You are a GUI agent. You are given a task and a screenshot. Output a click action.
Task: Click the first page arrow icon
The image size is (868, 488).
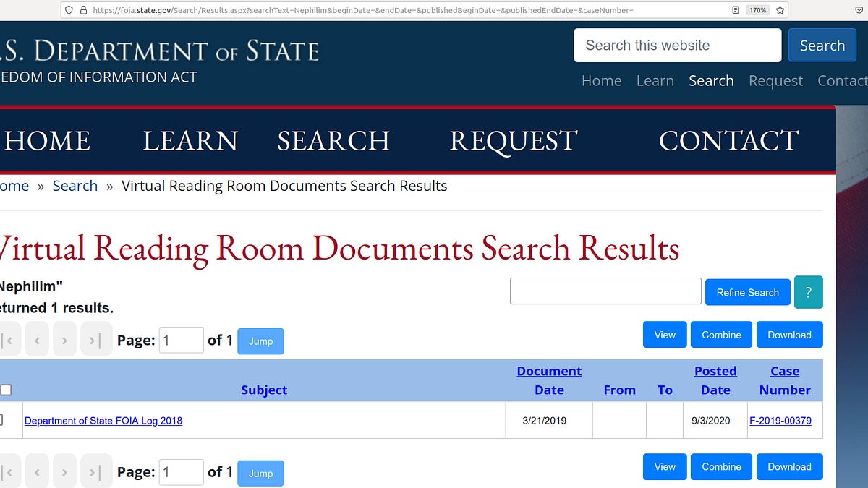click(6, 338)
